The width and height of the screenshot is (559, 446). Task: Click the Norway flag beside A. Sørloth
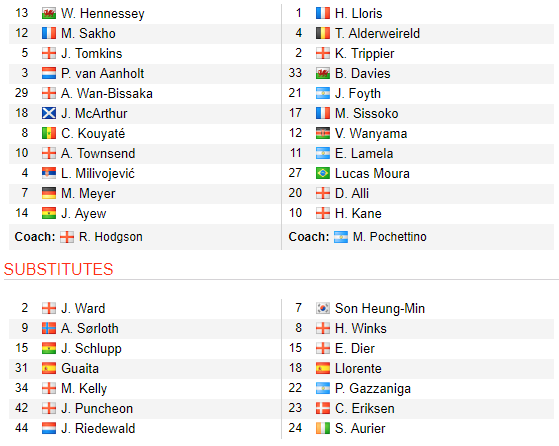49,328
